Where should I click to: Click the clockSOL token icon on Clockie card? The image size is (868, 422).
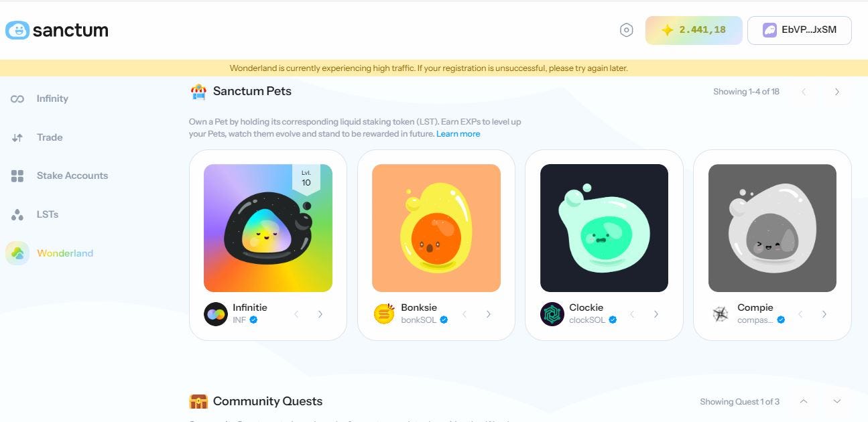tap(551, 313)
